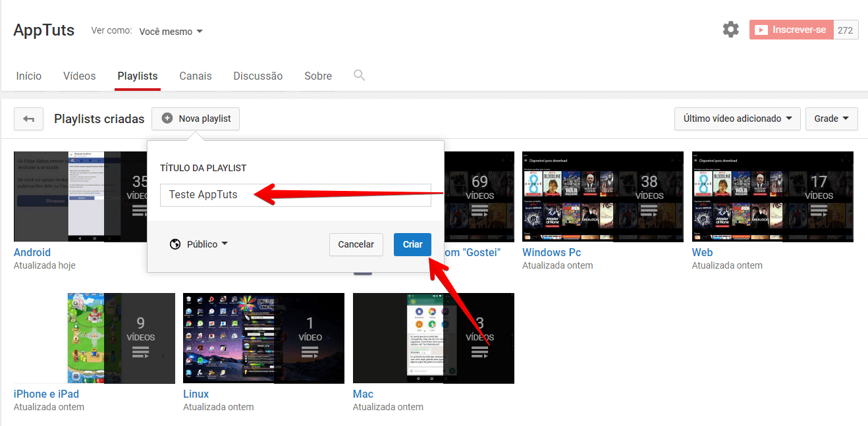Image resolution: width=868 pixels, height=426 pixels.
Task: Select the Playlists tab
Action: point(138,76)
